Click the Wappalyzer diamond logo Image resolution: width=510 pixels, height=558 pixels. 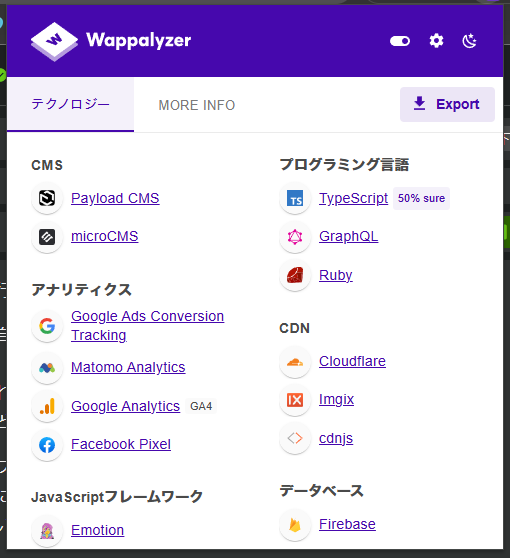point(54,41)
